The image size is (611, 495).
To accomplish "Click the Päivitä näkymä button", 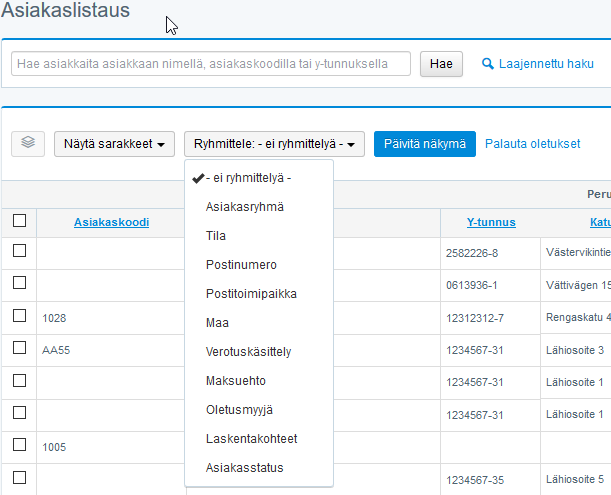I will (x=425, y=144).
